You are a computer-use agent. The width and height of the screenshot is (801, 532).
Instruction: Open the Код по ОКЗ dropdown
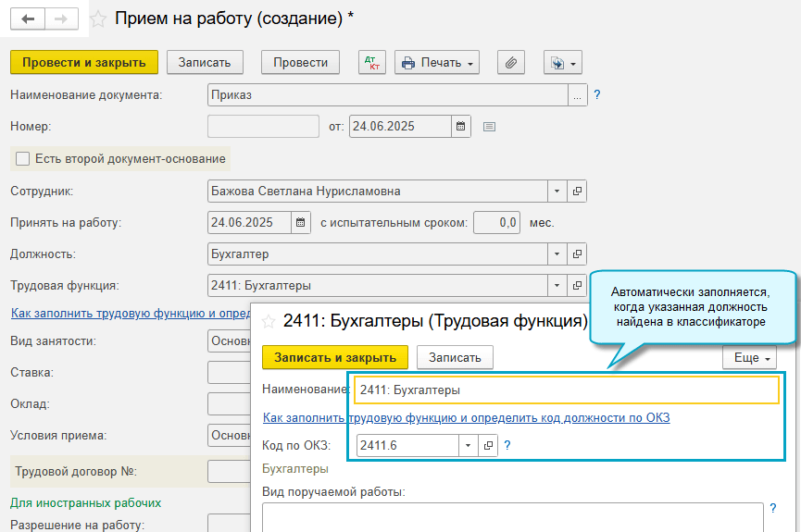[469, 446]
